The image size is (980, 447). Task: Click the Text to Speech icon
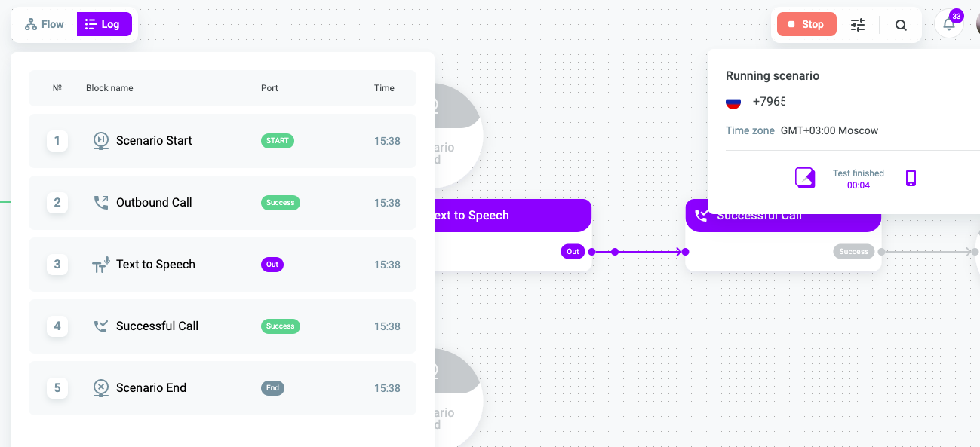pos(101,265)
